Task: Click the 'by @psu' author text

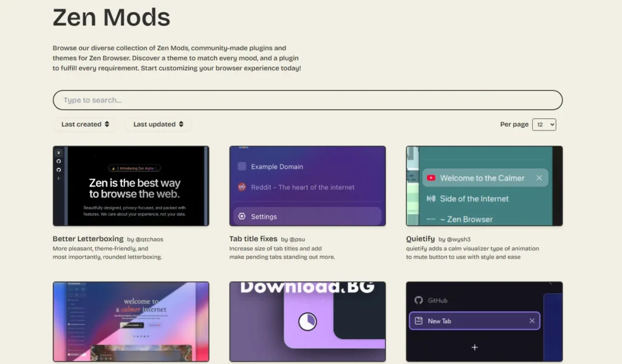Action: click(x=293, y=240)
